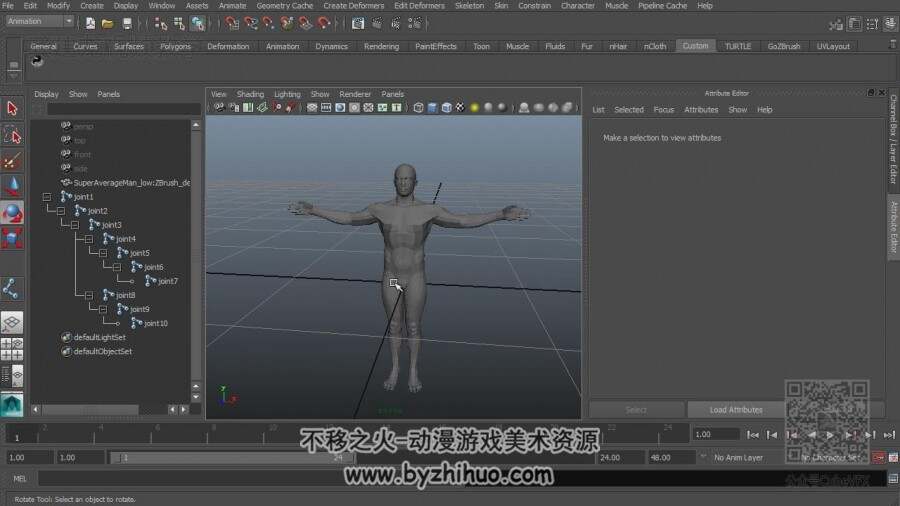The image size is (900, 506).
Task: Enable Snap to points magnet icon
Action: (x=268, y=24)
